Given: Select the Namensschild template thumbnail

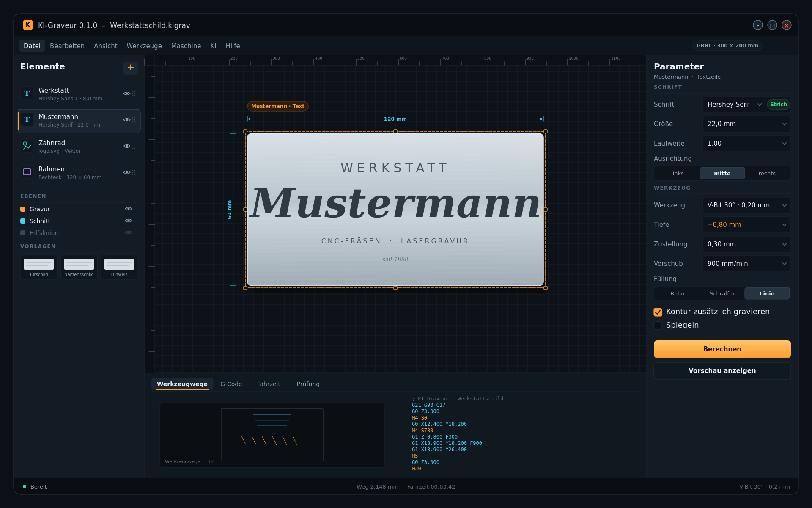Looking at the screenshot, I should pos(79,267).
